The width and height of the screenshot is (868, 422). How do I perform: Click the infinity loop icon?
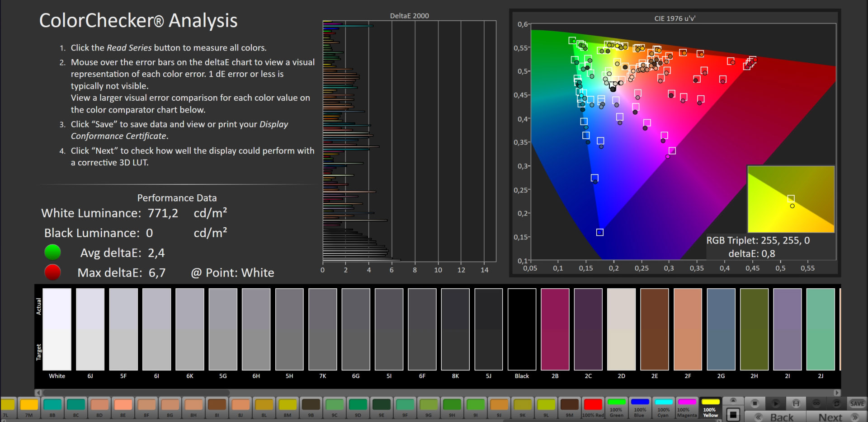pyautogui.click(x=816, y=403)
